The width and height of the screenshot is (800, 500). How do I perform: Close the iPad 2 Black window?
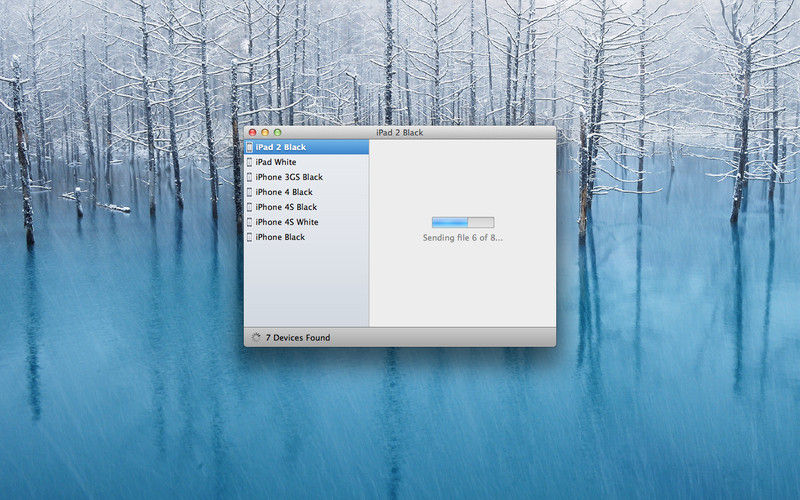click(x=252, y=133)
